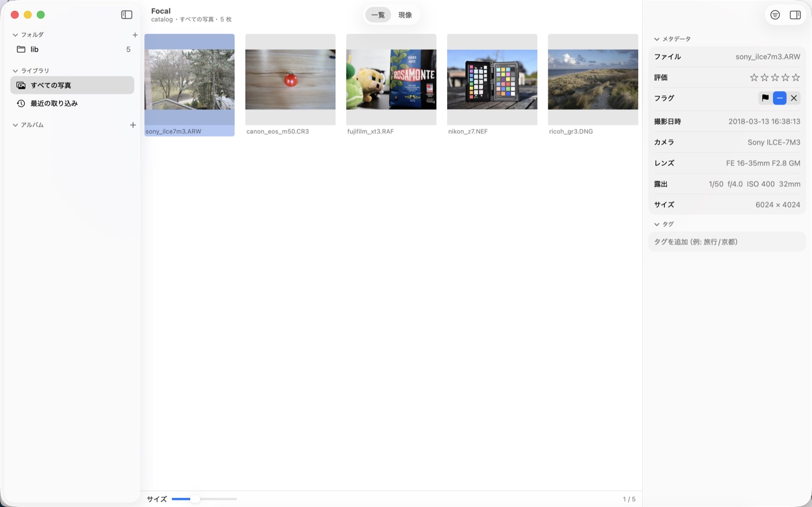Viewport: 812px width, 507px height.
Task: Collapse the ライブラリ section
Action: point(15,71)
